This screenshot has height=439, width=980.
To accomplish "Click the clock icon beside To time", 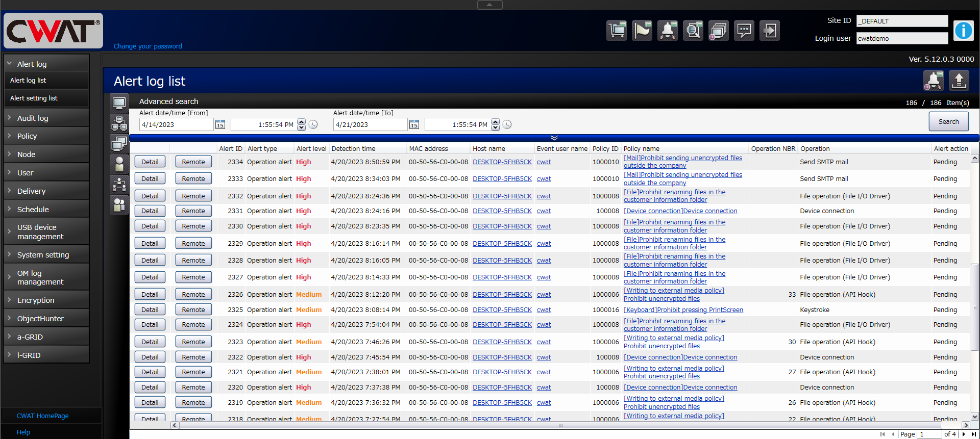I will (507, 124).
